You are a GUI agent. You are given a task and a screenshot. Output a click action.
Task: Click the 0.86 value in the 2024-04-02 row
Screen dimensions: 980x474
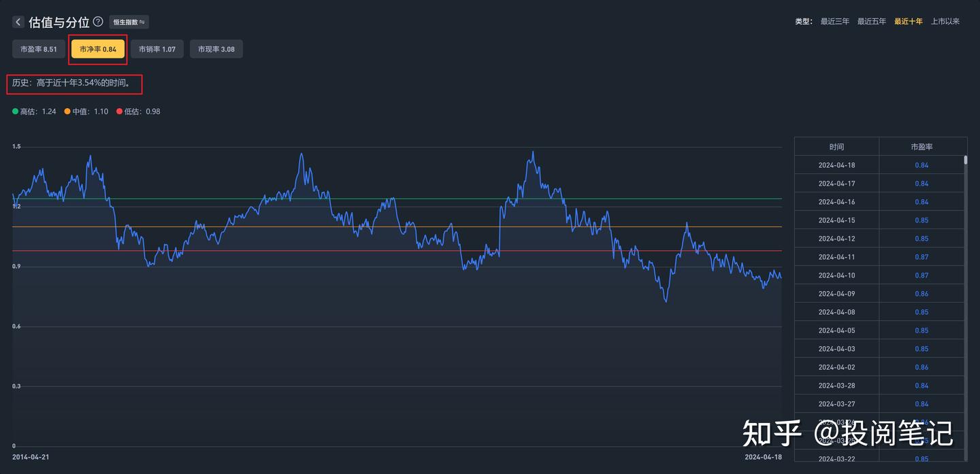click(921, 367)
